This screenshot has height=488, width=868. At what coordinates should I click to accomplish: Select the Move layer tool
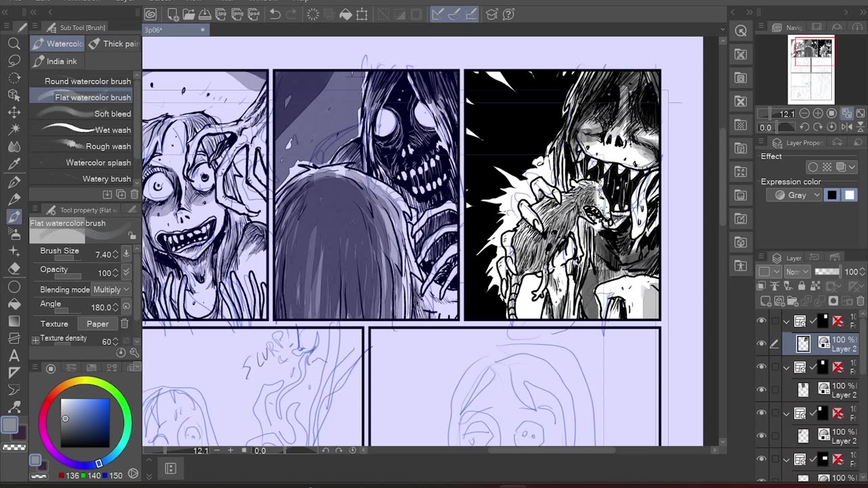click(x=14, y=113)
